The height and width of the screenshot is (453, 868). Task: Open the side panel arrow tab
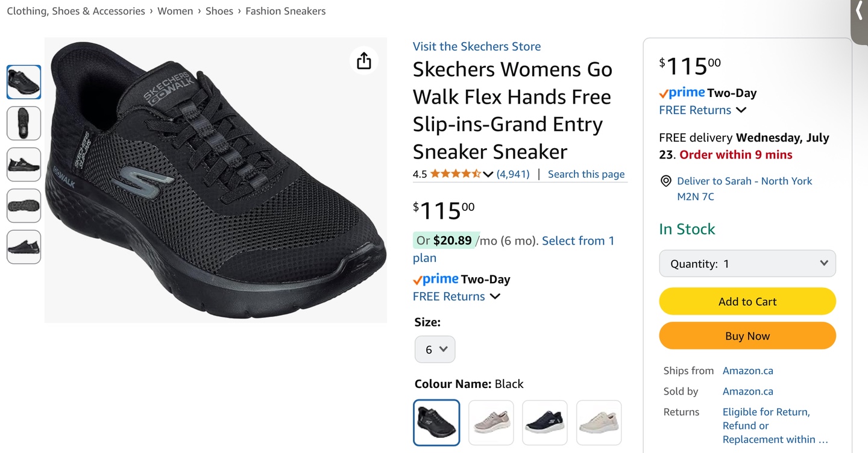859,12
